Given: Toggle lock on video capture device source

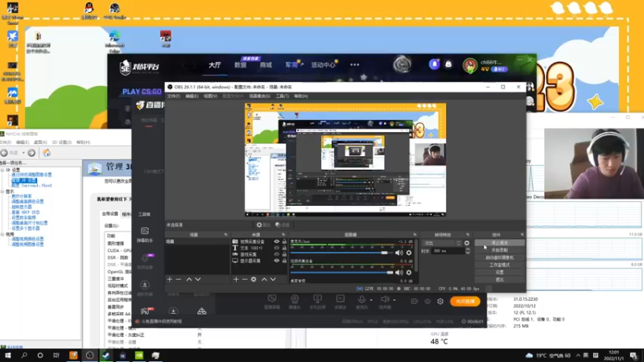Looking at the screenshot, I should tap(284, 242).
